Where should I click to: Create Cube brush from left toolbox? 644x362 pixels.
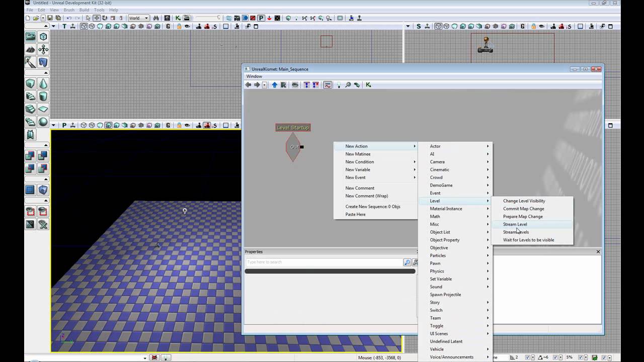31,83
